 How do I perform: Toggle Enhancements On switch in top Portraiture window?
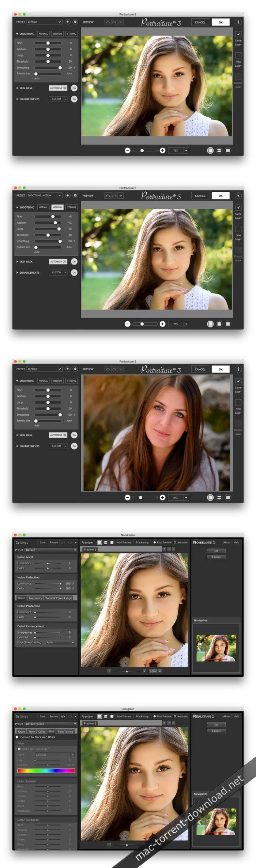74,99
